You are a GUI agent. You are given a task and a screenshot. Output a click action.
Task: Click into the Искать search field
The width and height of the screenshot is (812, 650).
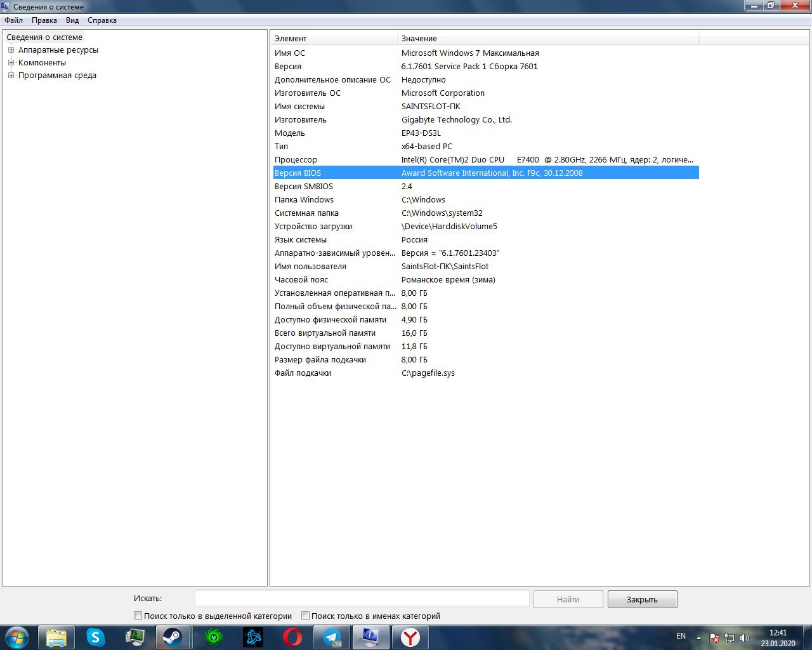[362, 598]
